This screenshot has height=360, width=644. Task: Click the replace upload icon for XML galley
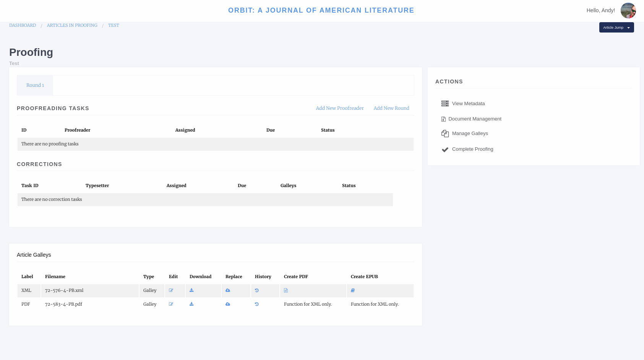coord(228,290)
